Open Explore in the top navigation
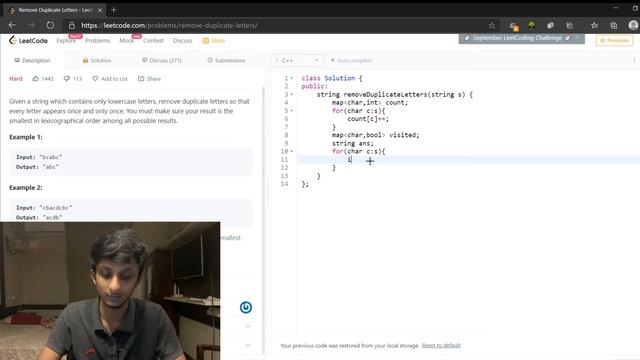640x360 pixels. click(x=66, y=40)
